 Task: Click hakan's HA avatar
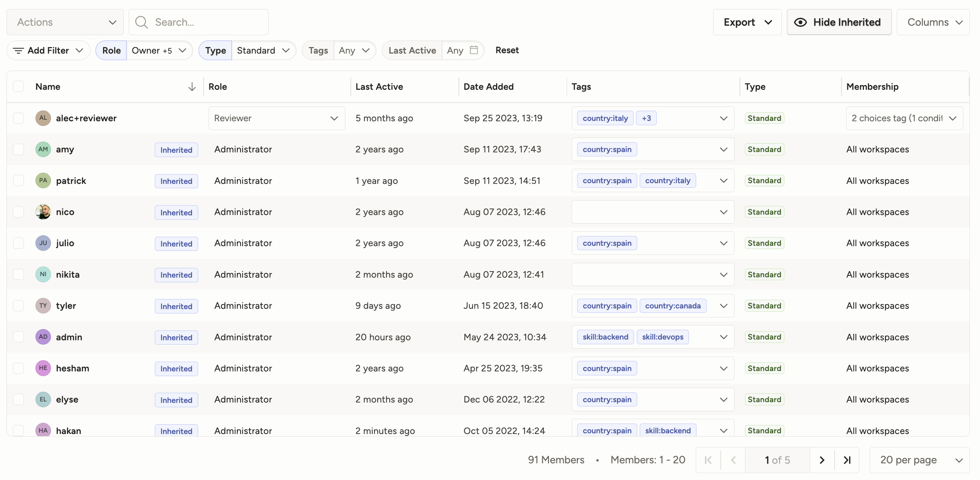[x=43, y=430]
